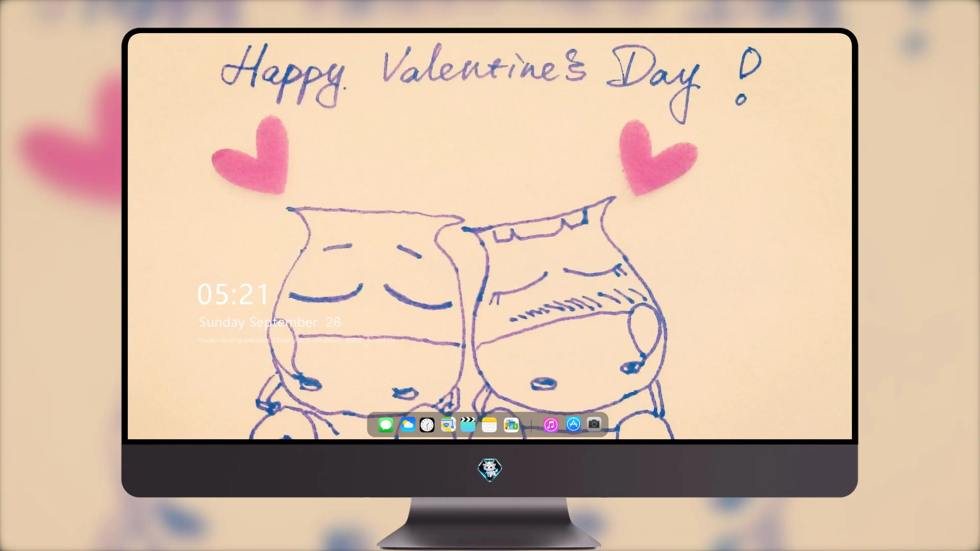Launch the Maps app from the dock
Image resolution: width=980 pixels, height=551 pixels.
(x=448, y=425)
